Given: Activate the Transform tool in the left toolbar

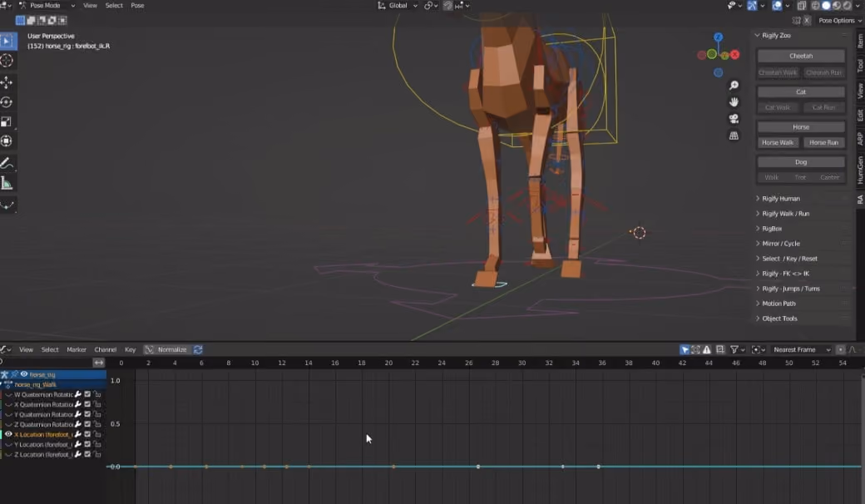Looking at the screenshot, I should click(x=7, y=141).
